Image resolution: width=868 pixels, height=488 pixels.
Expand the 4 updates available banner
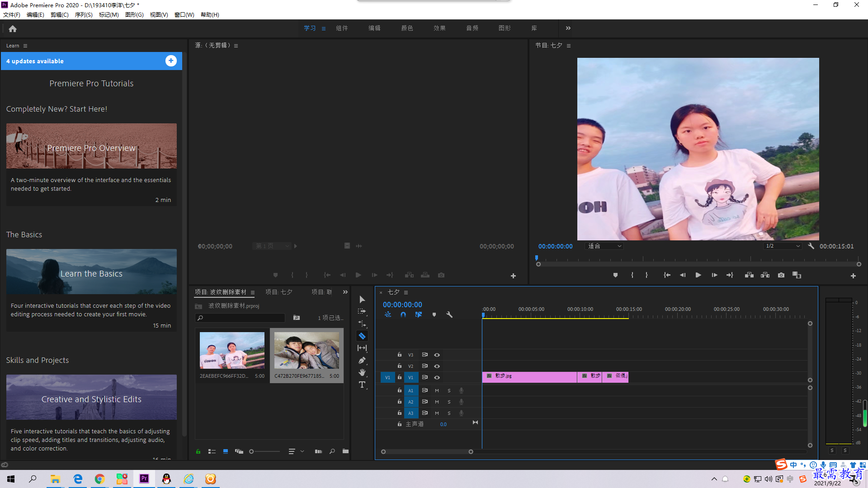(171, 61)
